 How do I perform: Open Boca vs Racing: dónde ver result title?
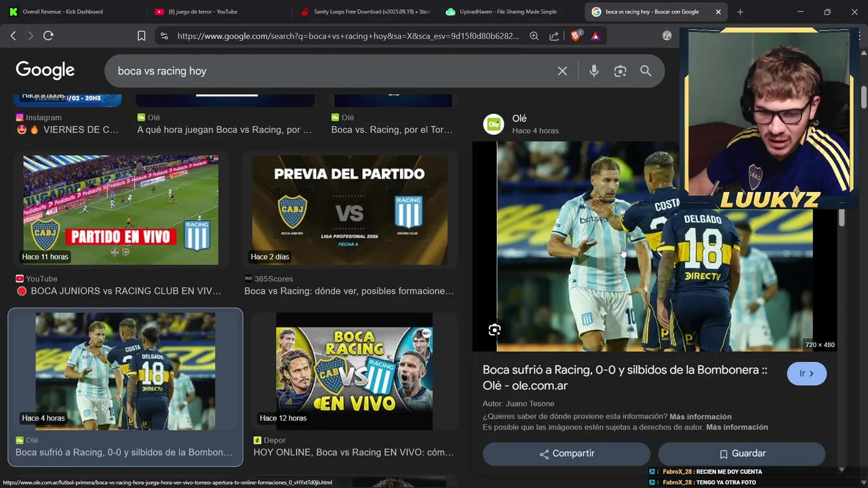(x=349, y=291)
